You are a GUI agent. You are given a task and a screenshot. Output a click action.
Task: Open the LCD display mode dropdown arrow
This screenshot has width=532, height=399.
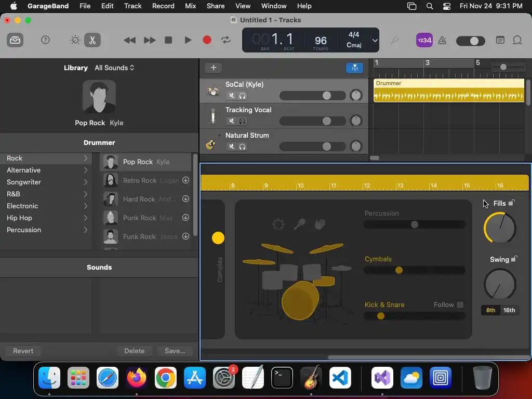point(375,41)
